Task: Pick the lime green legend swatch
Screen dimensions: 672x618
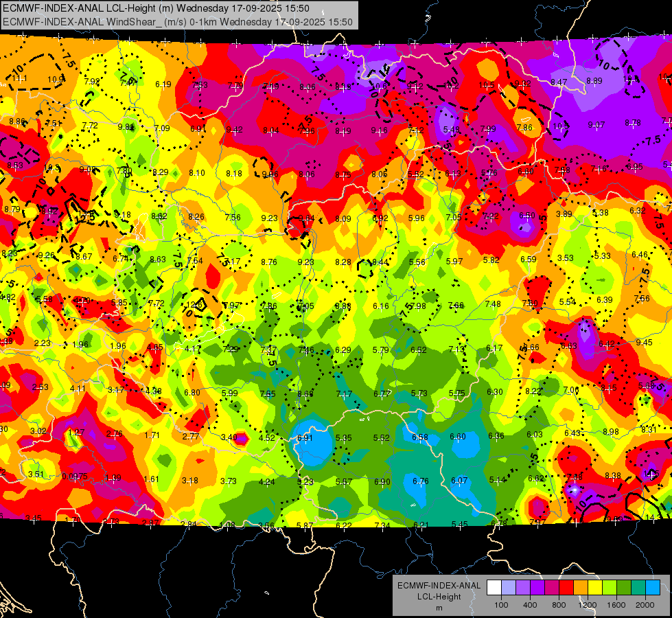Action: (x=610, y=588)
